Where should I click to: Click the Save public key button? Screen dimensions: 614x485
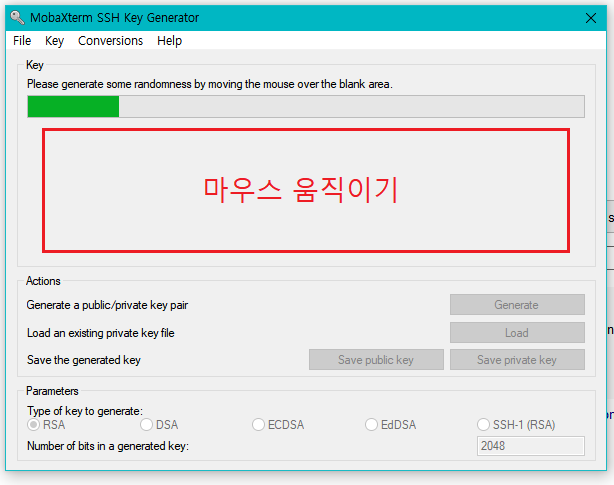coord(376,360)
